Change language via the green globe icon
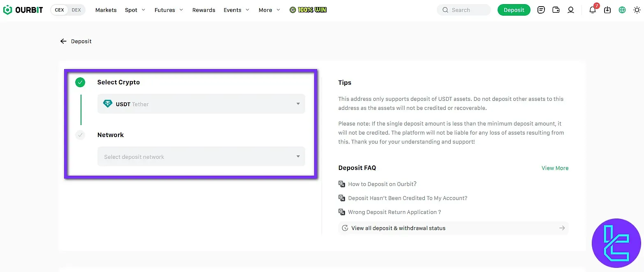 click(622, 9)
